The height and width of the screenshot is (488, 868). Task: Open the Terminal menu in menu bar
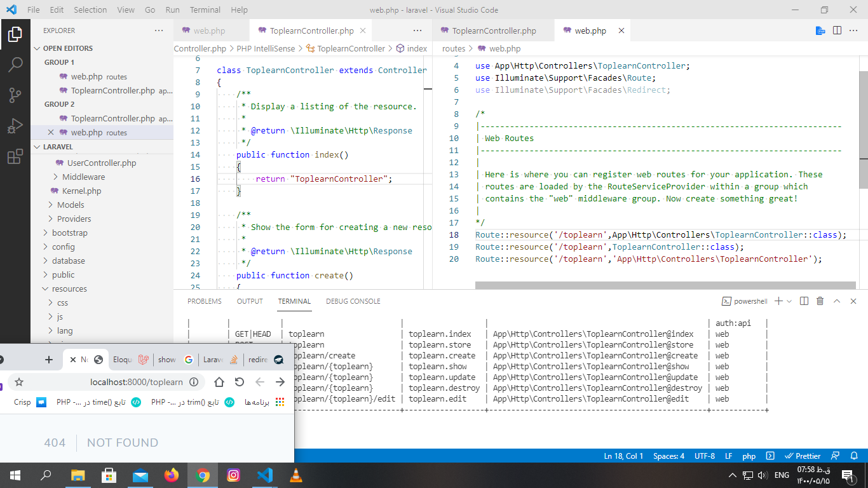tap(205, 10)
